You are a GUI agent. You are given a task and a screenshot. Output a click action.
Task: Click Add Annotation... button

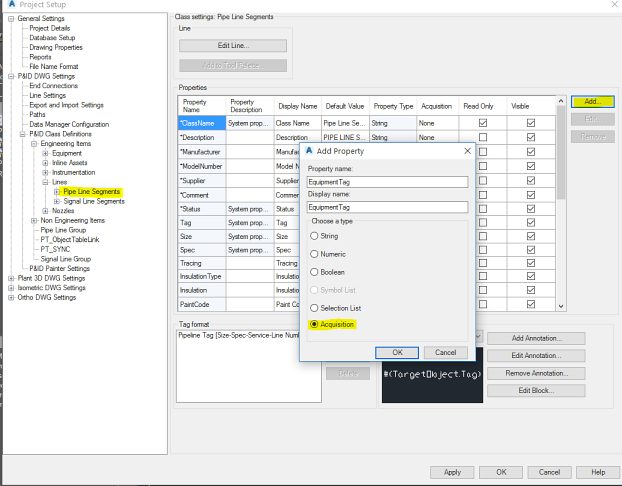pos(536,338)
